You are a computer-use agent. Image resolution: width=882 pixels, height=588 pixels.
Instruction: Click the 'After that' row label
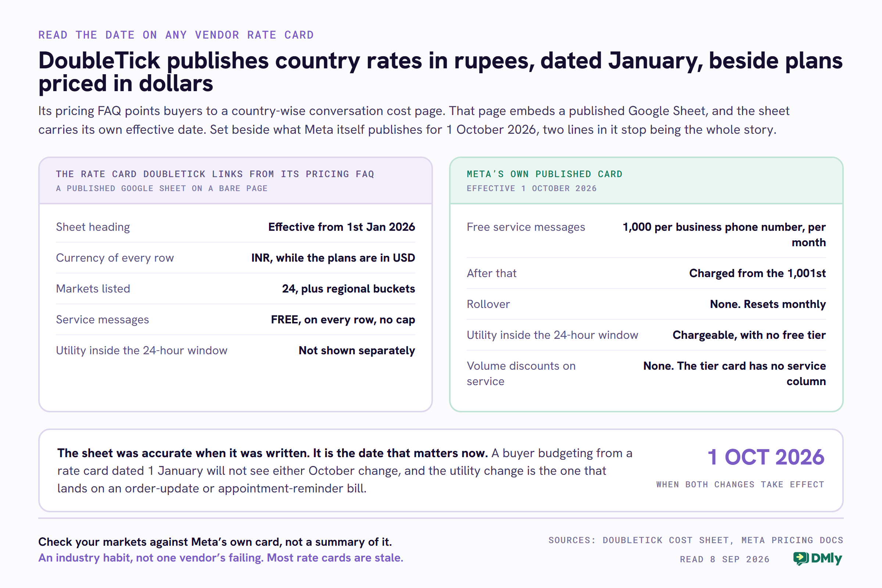tap(491, 273)
